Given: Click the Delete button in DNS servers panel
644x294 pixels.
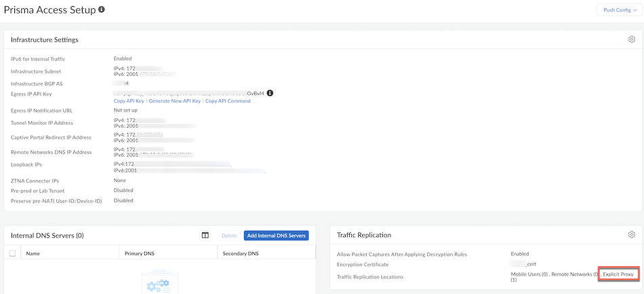Looking at the screenshot, I should pyautogui.click(x=229, y=236).
